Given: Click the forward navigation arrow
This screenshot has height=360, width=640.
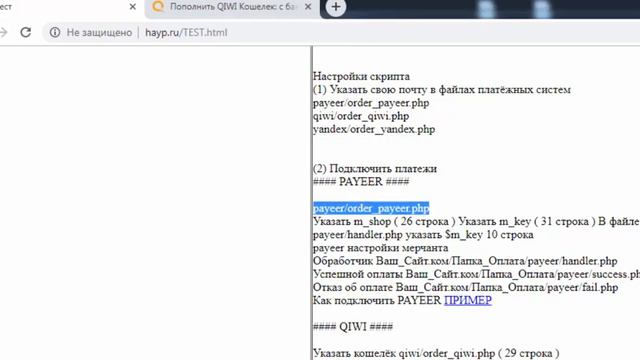Looking at the screenshot, I should [3, 32].
